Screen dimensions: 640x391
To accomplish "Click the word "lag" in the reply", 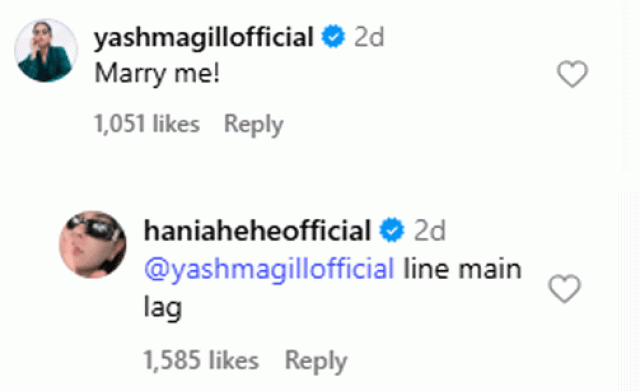I will coord(163,308).
